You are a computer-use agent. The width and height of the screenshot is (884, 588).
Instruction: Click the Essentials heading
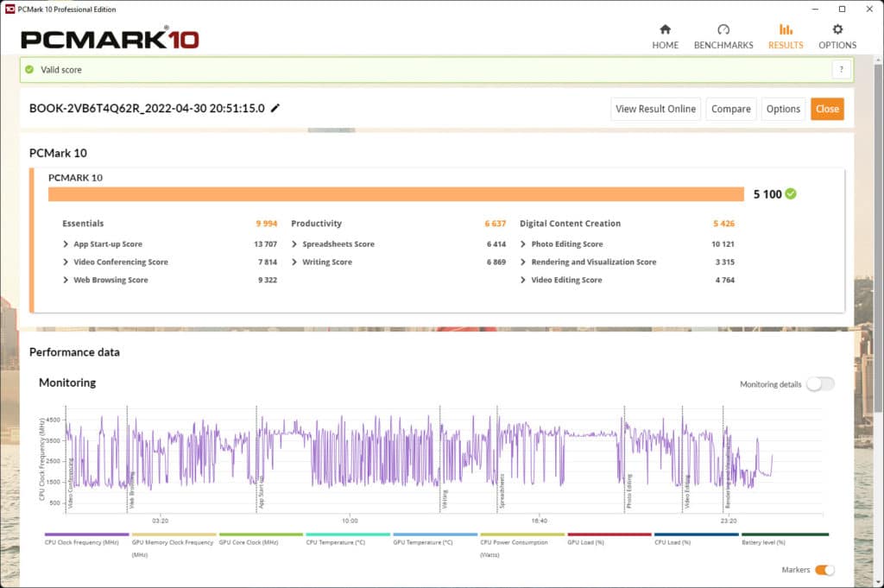83,224
